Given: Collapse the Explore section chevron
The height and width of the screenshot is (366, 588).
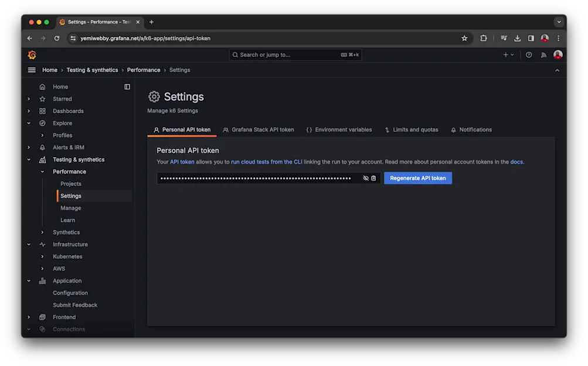Looking at the screenshot, I should click(x=29, y=123).
